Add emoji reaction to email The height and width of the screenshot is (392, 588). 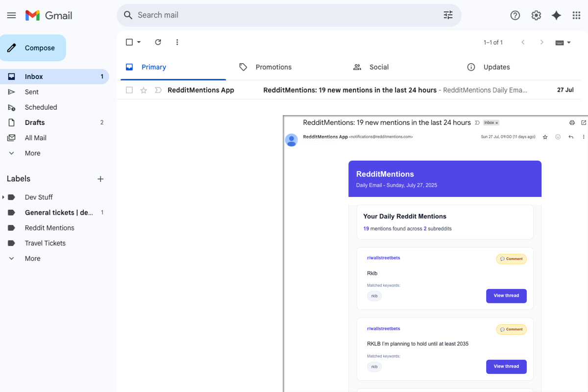click(x=558, y=137)
